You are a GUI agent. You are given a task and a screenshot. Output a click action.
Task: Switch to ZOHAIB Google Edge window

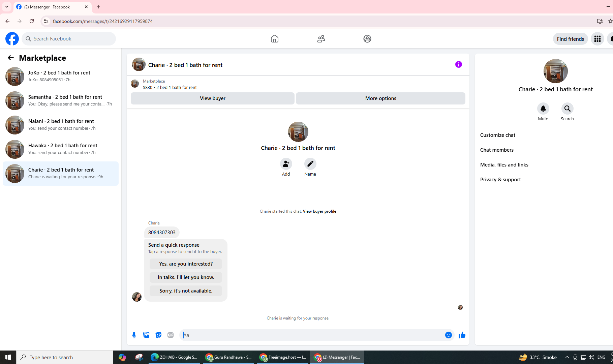(x=174, y=357)
